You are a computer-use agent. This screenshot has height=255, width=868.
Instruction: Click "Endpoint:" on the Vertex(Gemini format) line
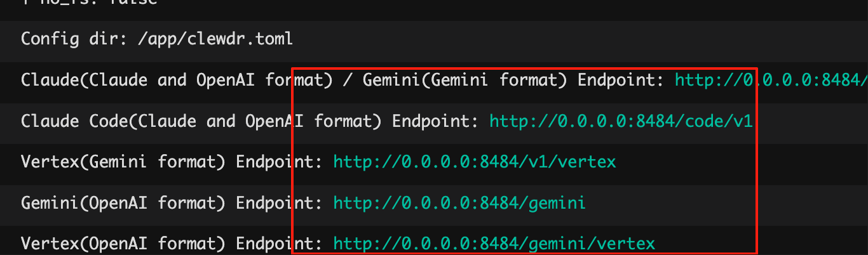(x=280, y=162)
